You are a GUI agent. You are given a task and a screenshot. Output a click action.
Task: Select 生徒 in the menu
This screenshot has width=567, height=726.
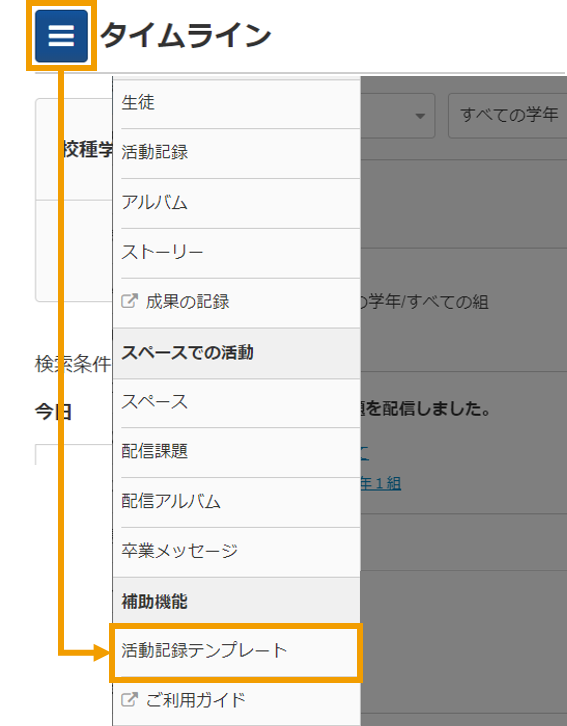(x=237, y=103)
